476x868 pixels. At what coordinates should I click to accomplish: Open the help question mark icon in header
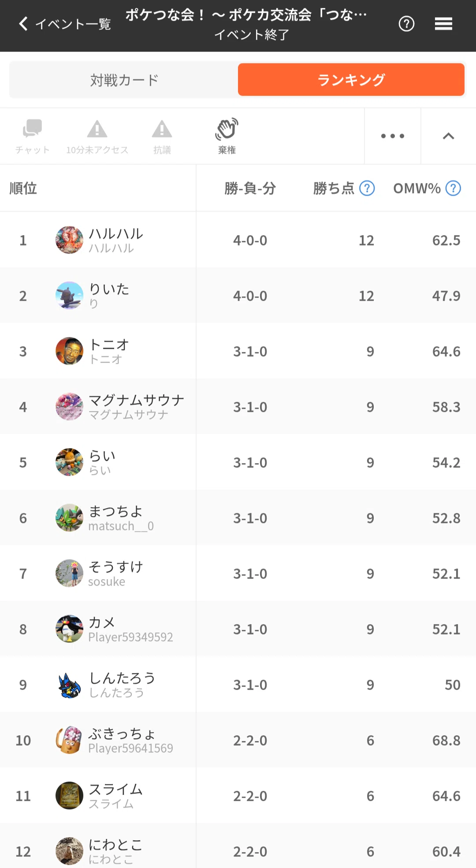pyautogui.click(x=406, y=24)
